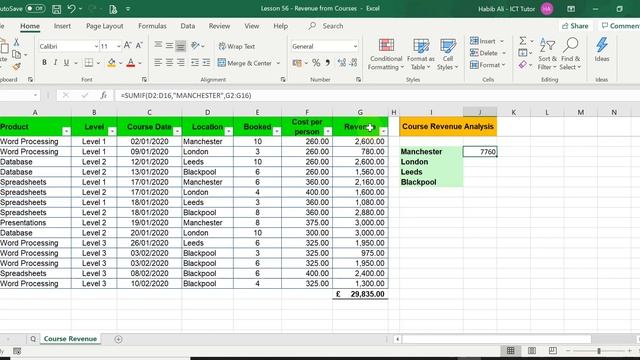Increase font size with large A icon
640x360 pixels.
127,46
